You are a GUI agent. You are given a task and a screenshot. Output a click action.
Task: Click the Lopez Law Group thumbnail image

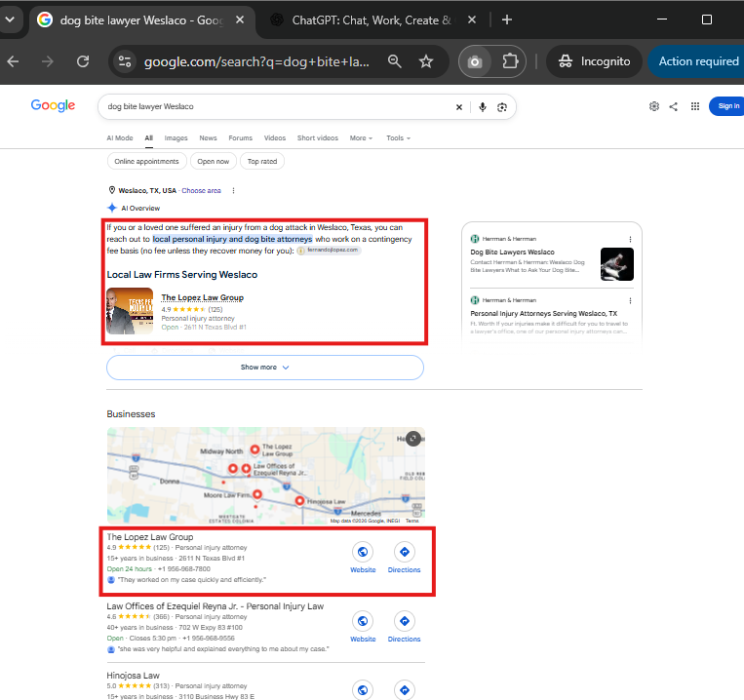coord(130,311)
